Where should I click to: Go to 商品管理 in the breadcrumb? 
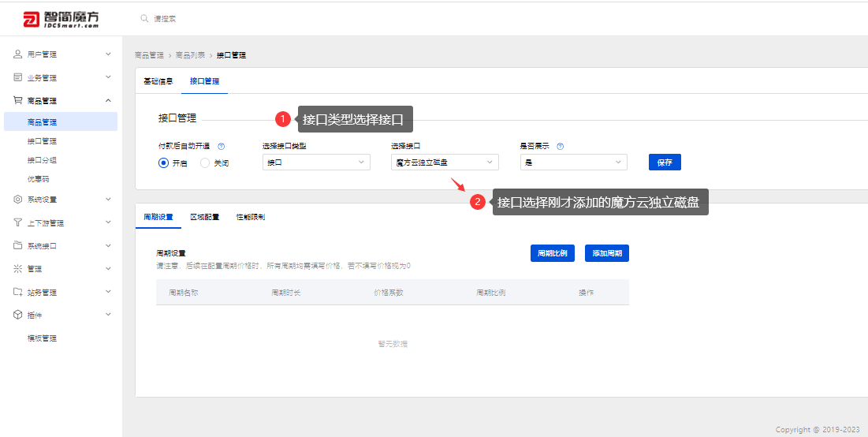(150, 55)
